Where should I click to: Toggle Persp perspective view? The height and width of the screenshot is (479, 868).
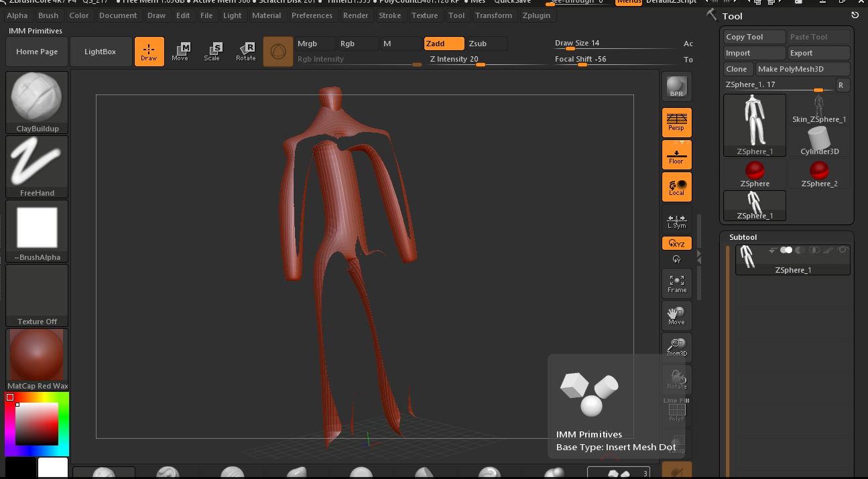676,123
